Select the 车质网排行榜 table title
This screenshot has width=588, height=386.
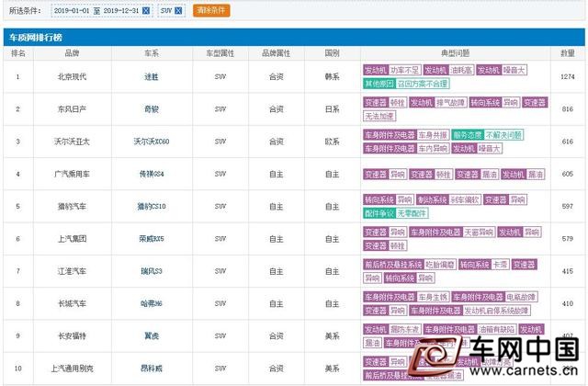(36, 38)
